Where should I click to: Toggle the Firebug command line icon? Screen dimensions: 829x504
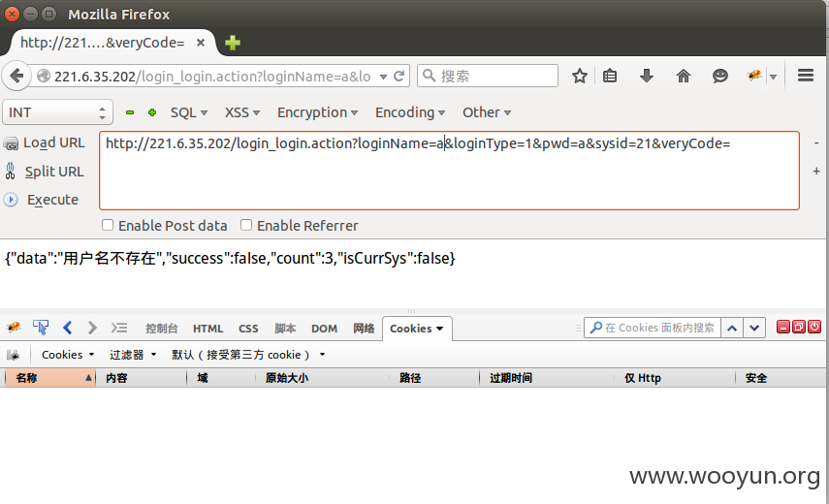(119, 328)
